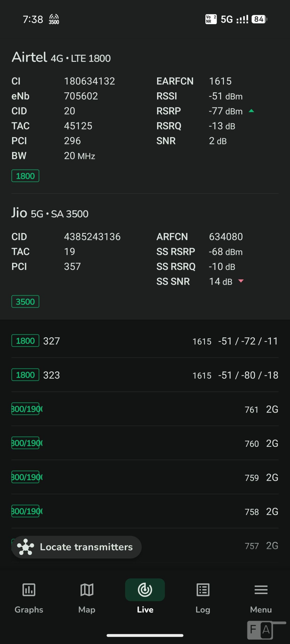This screenshot has width=290, height=644.
Task: Tap the 3500 band badge under Jio
Action: pos(25,302)
